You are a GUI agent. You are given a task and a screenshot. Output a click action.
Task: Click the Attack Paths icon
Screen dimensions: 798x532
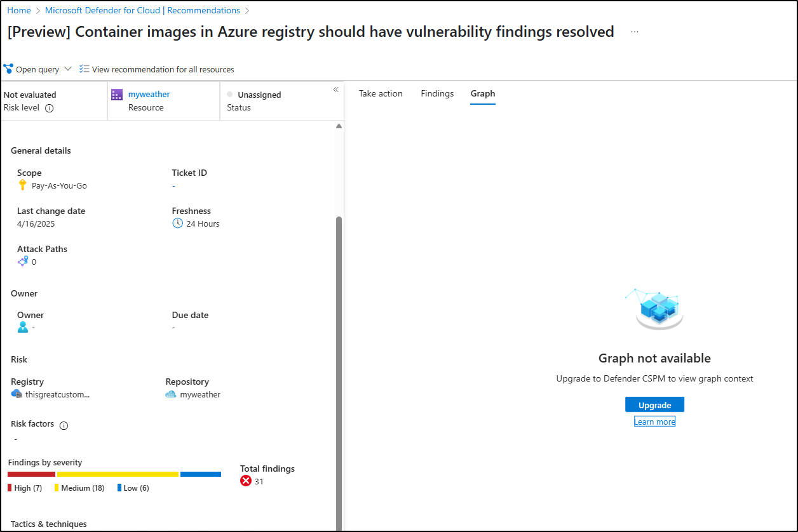pyautogui.click(x=23, y=262)
